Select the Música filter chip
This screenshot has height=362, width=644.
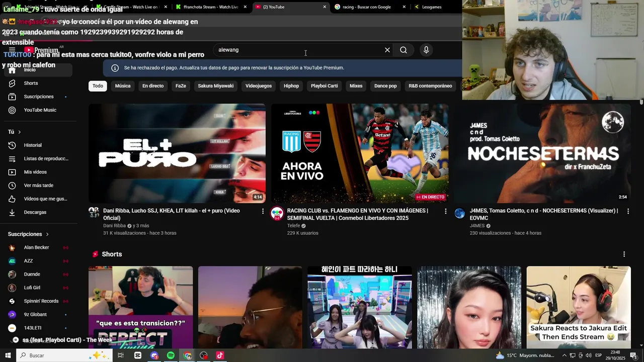tap(123, 86)
